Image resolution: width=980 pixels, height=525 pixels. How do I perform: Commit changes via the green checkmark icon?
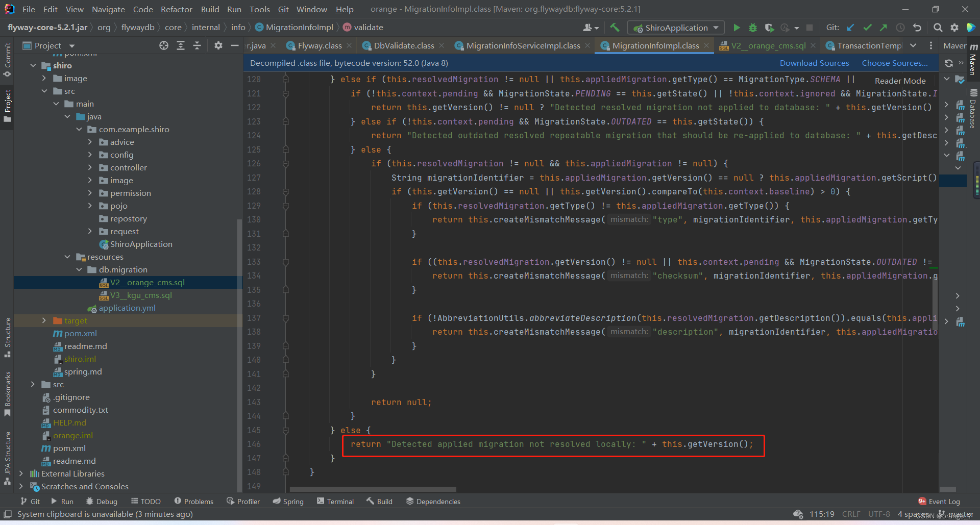[x=867, y=28]
